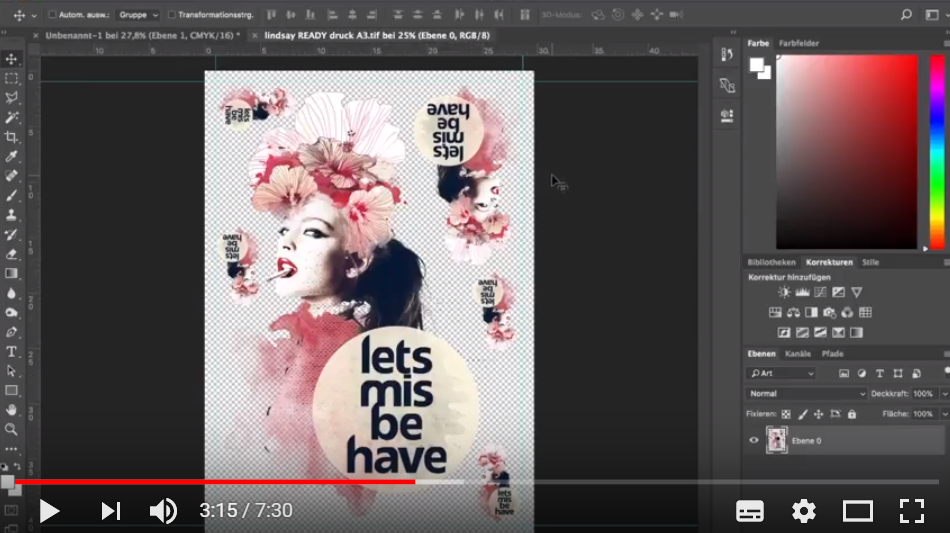Toggle lock image pixels brush icon
The width and height of the screenshot is (950, 533).
coord(803,414)
